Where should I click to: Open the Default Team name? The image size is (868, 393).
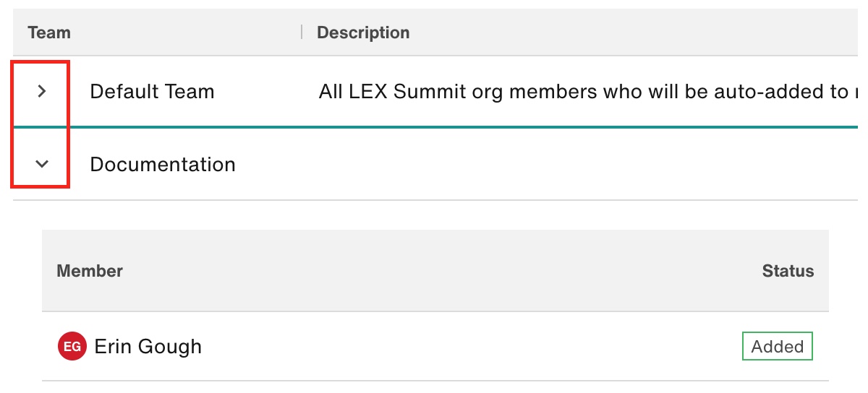(152, 92)
